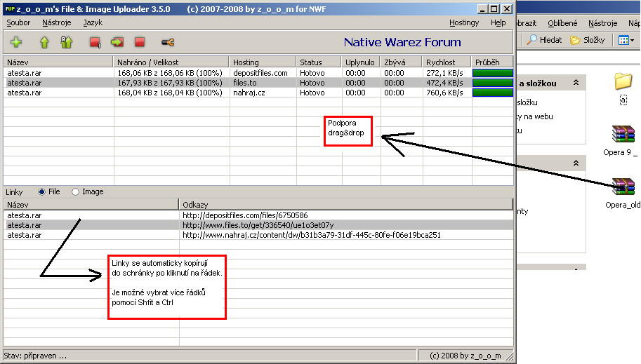Copy the www.files.to/get link row

coord(258,225)
